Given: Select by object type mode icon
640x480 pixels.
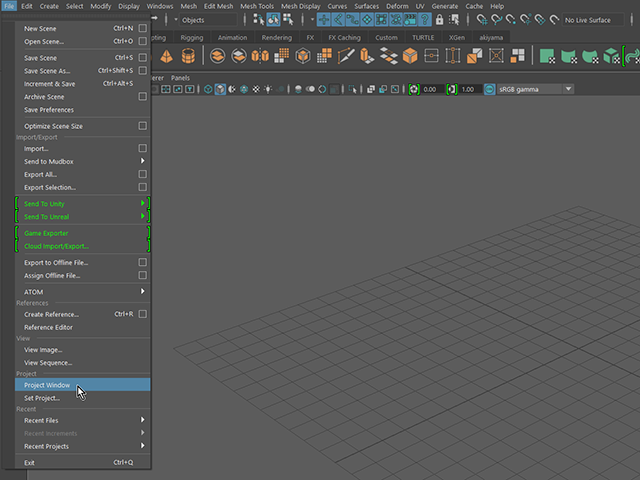Looking at the screenshot, I should [x=273, y=19].
